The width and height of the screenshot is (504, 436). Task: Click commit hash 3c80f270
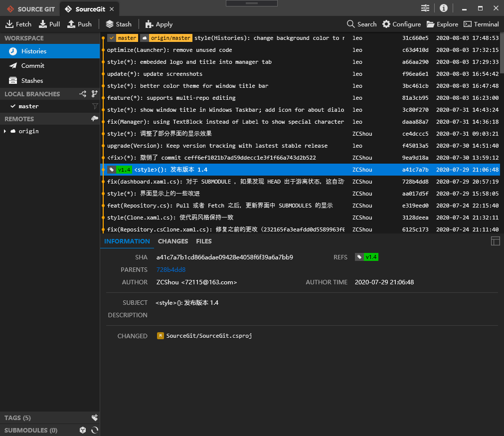click(415, 110)
